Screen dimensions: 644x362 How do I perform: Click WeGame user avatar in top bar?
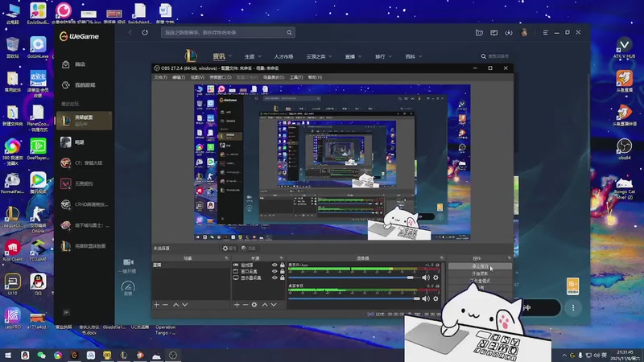click(x=524, y=32)
